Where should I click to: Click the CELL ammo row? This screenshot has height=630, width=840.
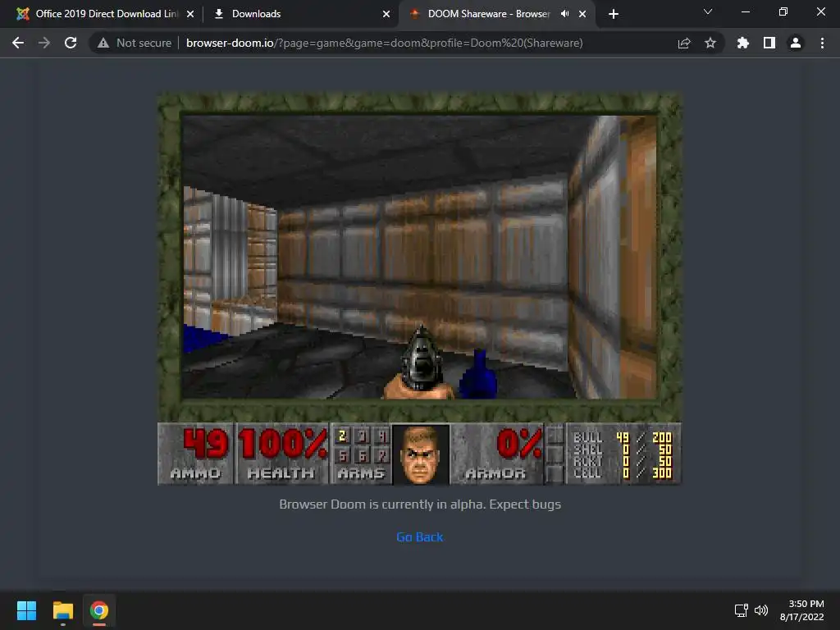[x=622, y=472]
